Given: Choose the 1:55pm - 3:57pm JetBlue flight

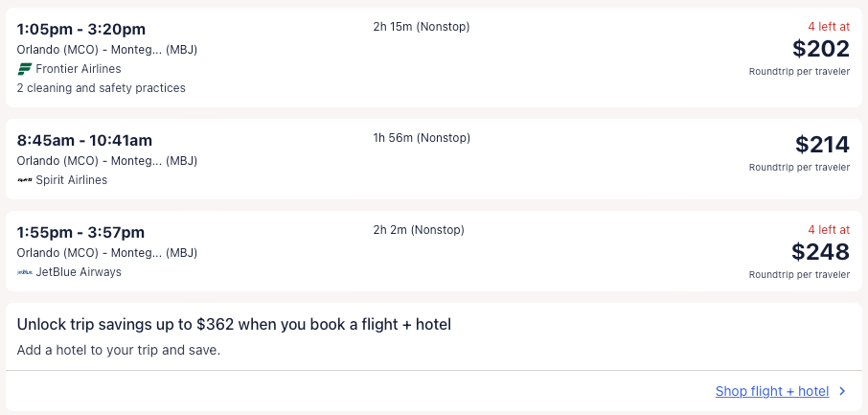Looking at the screenshot, I should tap(80, 232).
